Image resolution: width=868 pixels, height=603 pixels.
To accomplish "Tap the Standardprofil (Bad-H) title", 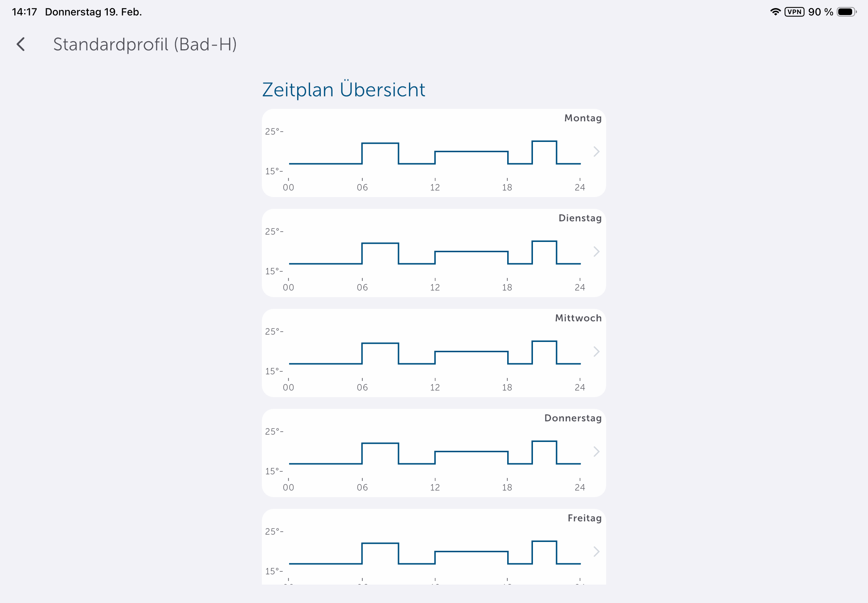I will (x=145, y=44).
